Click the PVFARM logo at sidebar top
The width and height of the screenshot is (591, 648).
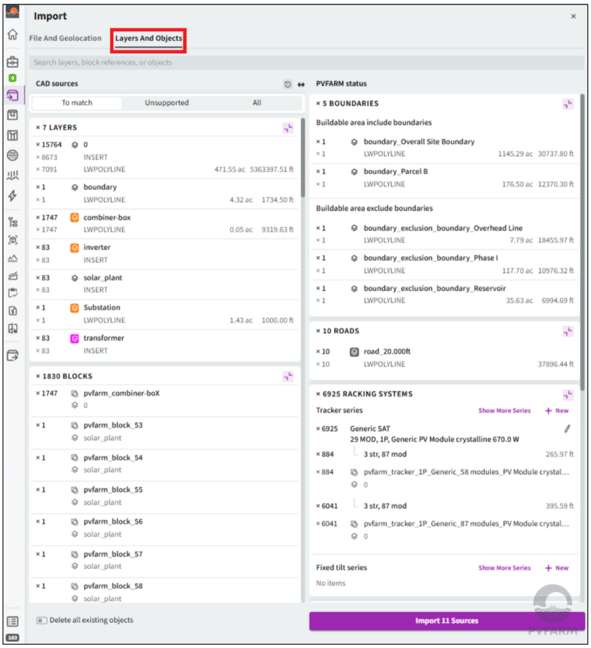coord(13,12)
